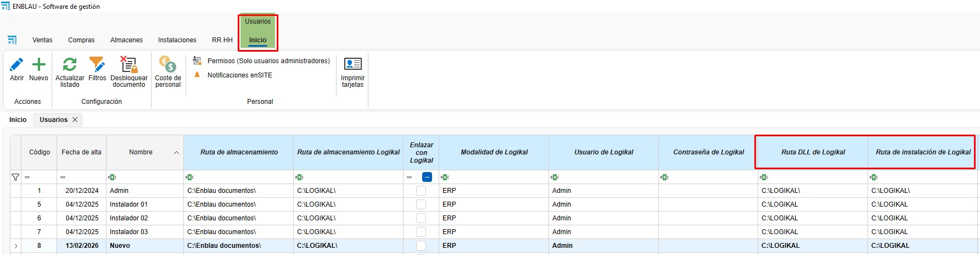Close the Usuarios tab

click(x=75, y=120)
